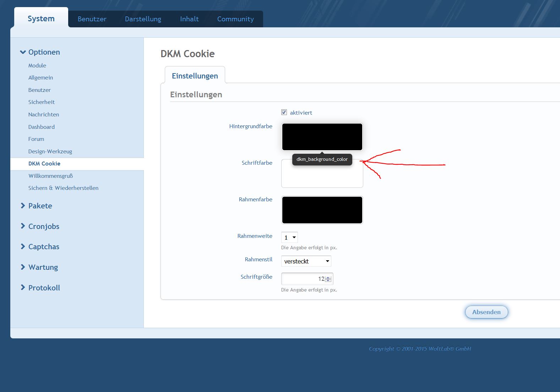Open the Rahmenfarbe black color swatch
Viewport: 560px width, 392px height.
322,210
